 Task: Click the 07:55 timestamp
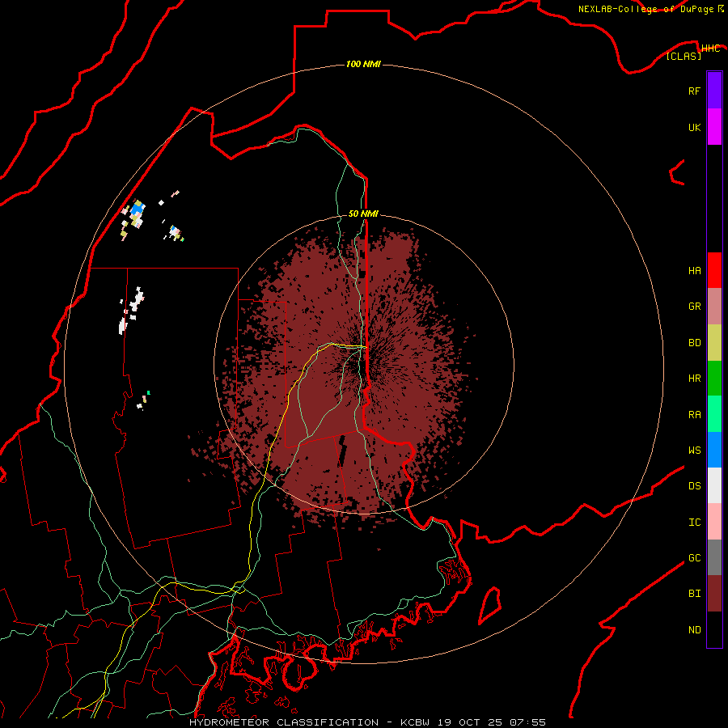[x=527, y=722]
